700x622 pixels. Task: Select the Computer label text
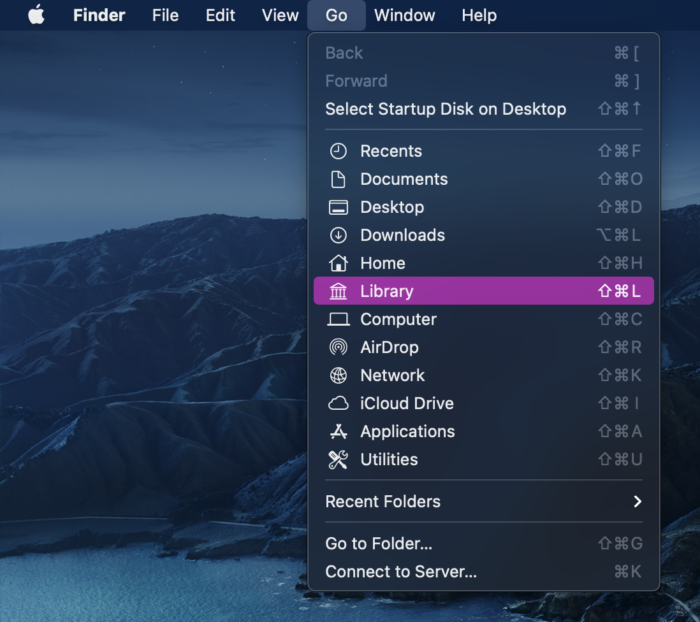coord(399,319)
